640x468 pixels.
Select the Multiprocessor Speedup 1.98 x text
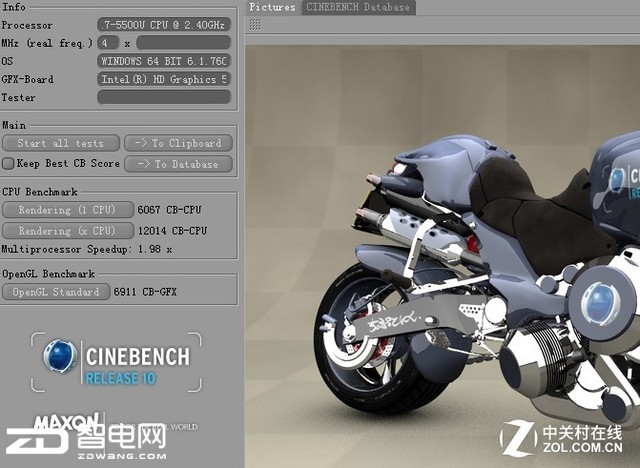pyautogui.click(x=87, y=249)
